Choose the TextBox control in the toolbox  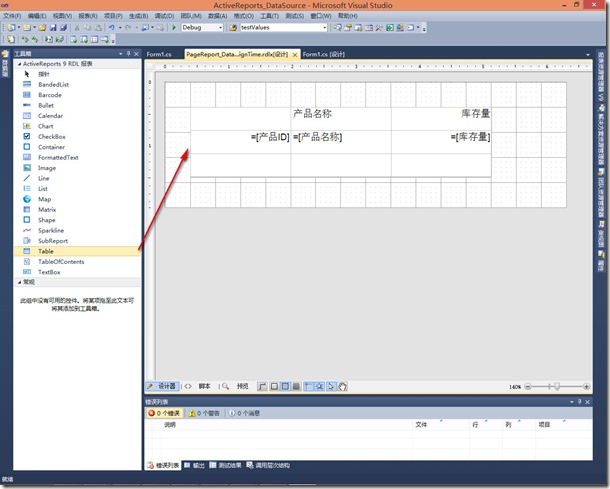coord(77,272)
